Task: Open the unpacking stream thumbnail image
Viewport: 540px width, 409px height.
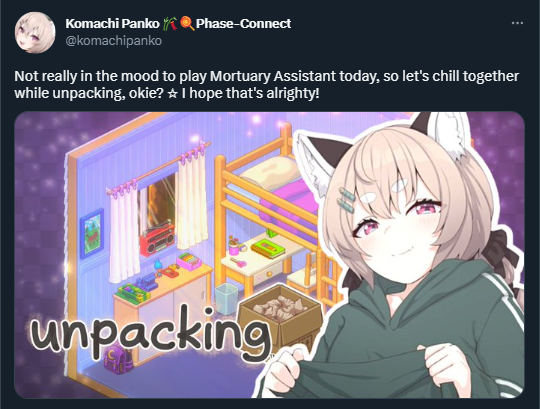Action: (269, 255)
